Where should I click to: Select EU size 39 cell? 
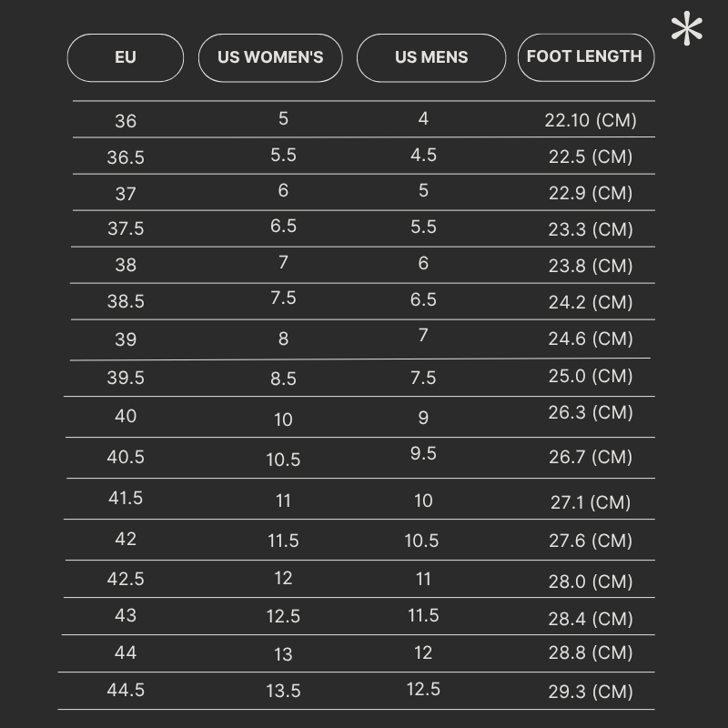[126, 339]
